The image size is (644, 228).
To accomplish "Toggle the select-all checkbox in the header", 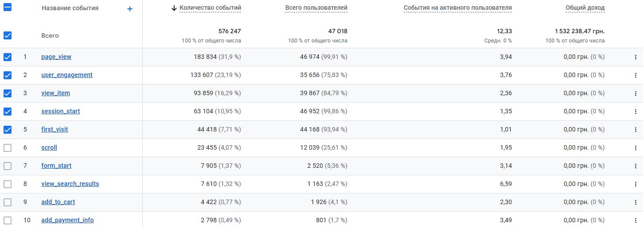I will click(8, 8).
